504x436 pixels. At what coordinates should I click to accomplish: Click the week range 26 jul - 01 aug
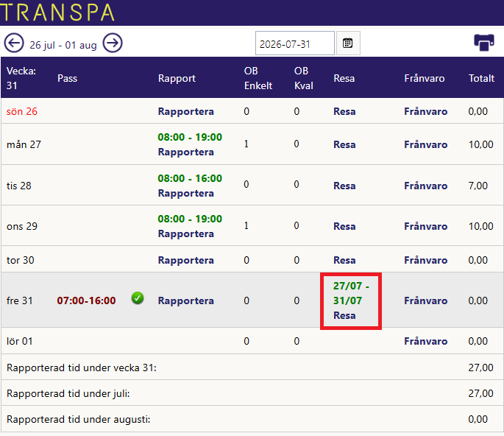click(x=63, y=45)
